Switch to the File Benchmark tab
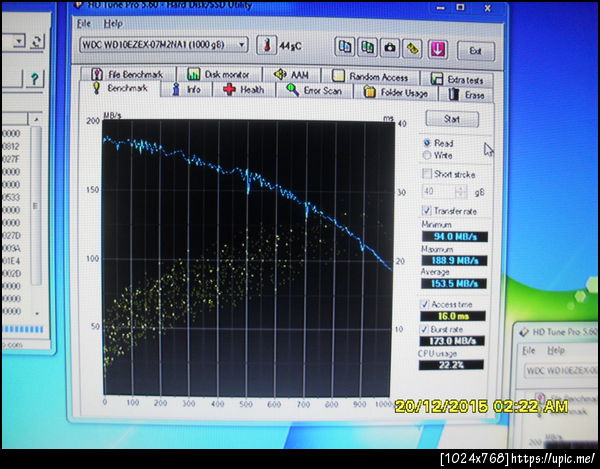Viewport: 600px width, 469px height. 127,74
